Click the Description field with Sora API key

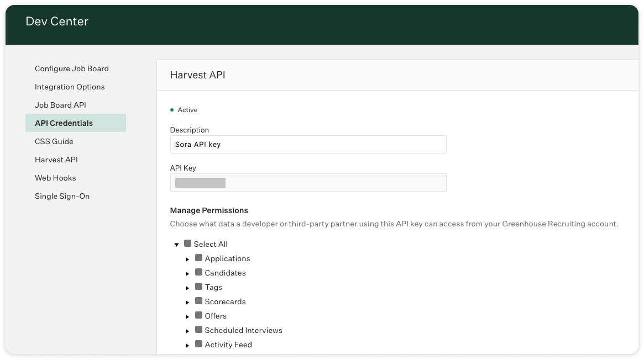click(308, 144)
